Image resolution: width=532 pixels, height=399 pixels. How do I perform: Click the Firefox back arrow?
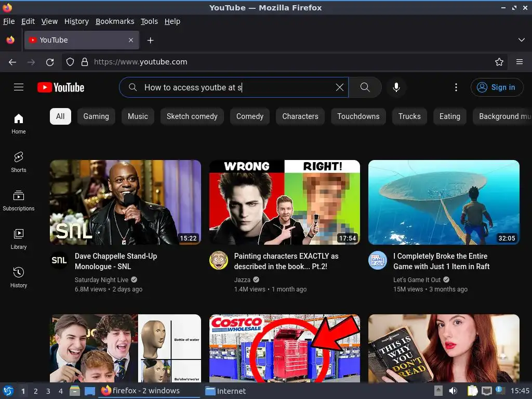[12, 62]
